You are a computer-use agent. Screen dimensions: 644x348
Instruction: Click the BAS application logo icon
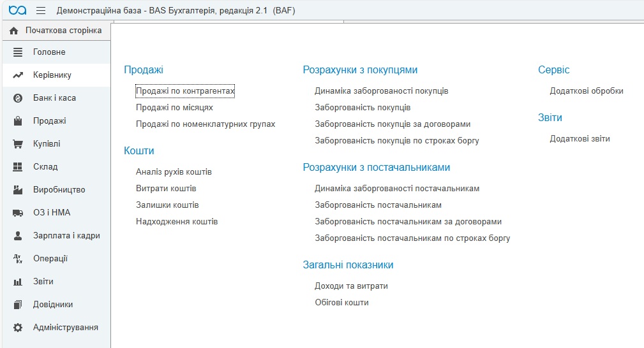tap(18, 11)
